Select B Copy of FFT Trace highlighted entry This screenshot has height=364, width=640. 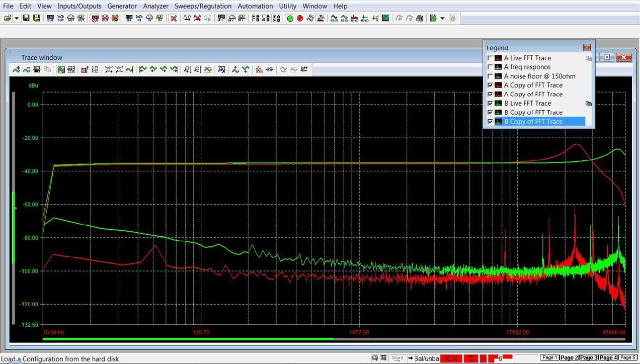[x=533, y=122]
